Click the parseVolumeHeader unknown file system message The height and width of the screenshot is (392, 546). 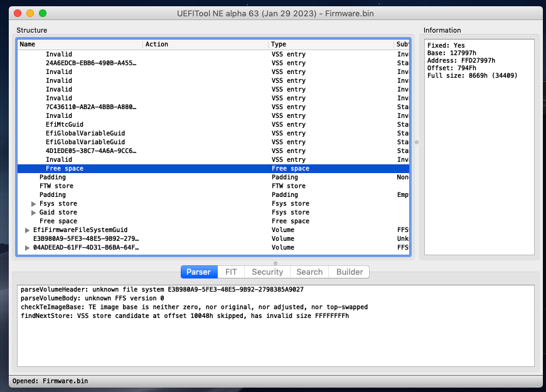(162, 290)
